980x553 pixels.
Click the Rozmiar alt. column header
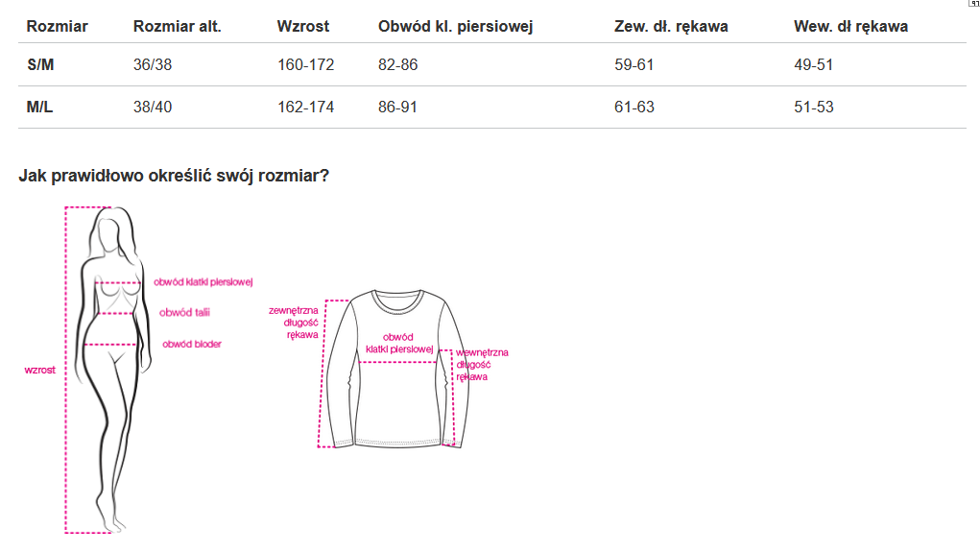pos(178,26)
